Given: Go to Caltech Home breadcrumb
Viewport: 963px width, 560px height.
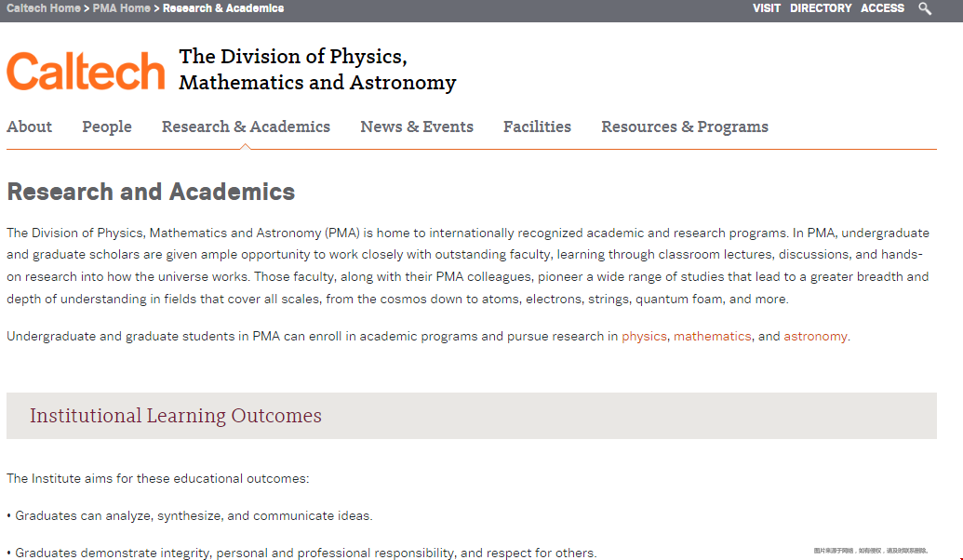Looking at the screenshot, I should click(44, 8).
